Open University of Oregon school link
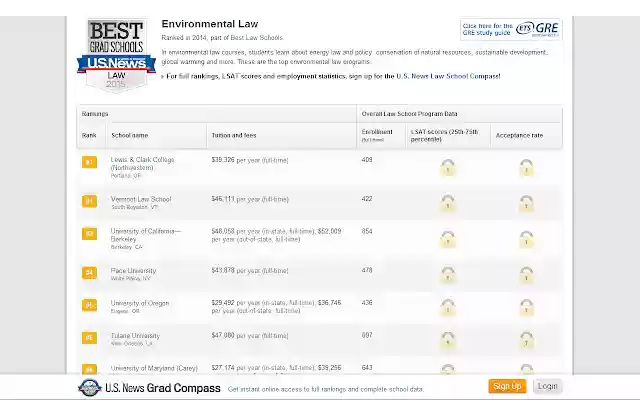Viewport: 640px width, 400px height. click(x=140, y=303)
